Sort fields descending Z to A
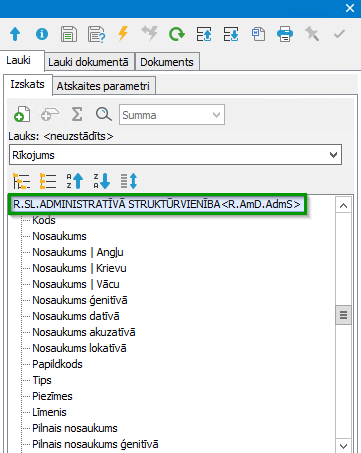This screenshot has height=453, width=361. click(101, 181)
